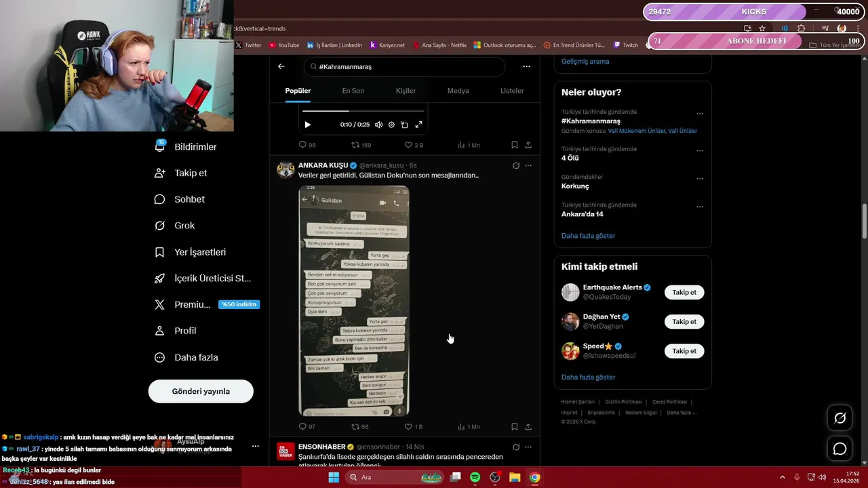Open Twitch bookmark in bookmarks bar

[626, 45]
